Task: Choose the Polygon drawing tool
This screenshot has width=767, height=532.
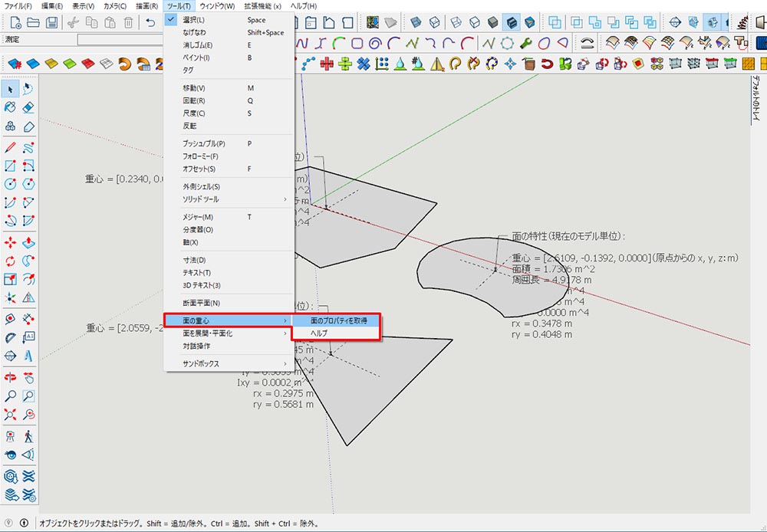Action: click(x=28, y=184)
